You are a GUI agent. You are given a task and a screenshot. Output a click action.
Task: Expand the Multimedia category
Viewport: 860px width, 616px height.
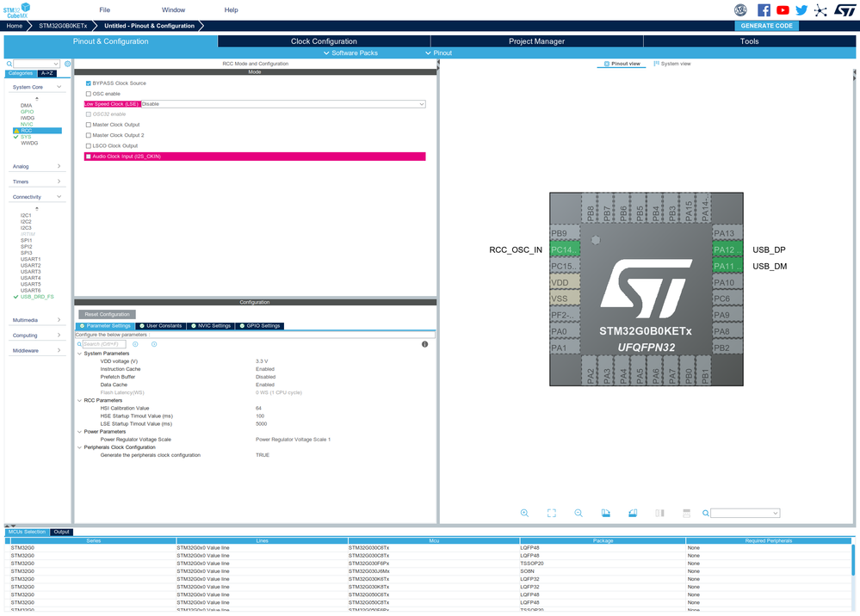tap(59, 319)
